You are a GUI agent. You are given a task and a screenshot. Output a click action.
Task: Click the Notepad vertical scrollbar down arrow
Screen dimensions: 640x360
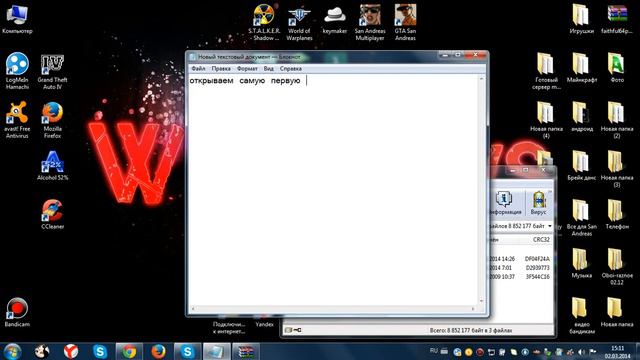click(x=482, y=301)
